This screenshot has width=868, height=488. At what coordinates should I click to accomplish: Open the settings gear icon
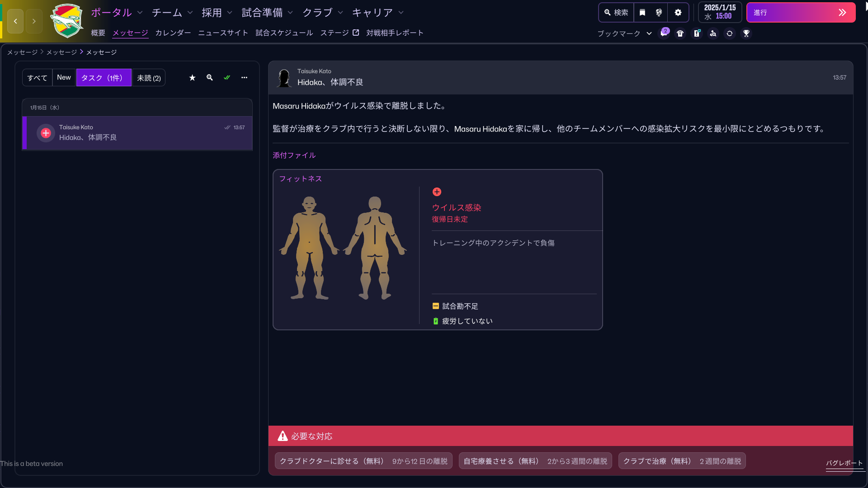pos(678,13)
